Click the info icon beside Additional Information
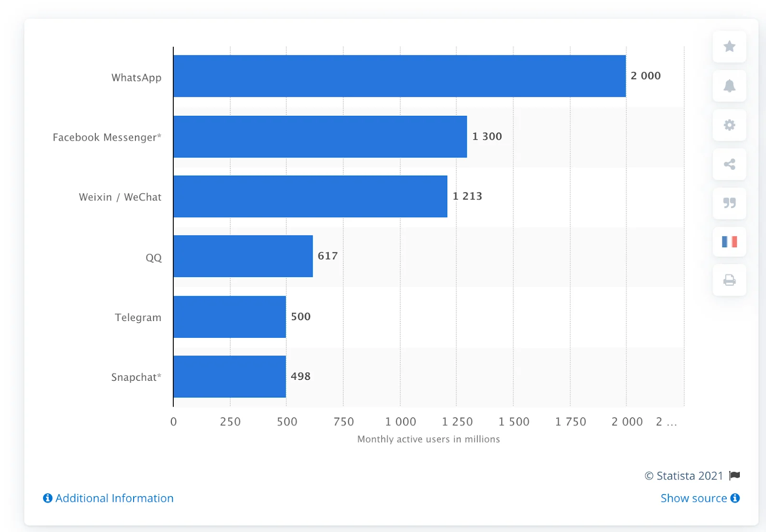The width and height of the screenshot is (766, 532). click(x=47, y=498)
